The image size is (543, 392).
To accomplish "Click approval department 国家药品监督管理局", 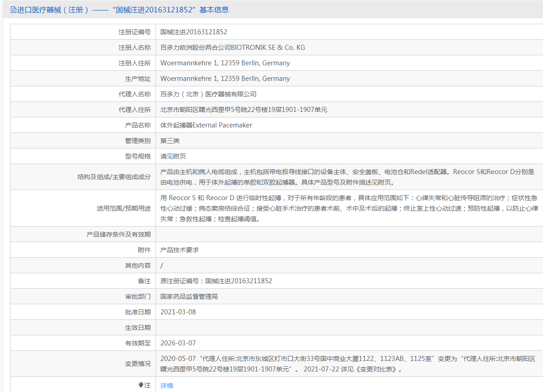I will [x=189, y=297].
